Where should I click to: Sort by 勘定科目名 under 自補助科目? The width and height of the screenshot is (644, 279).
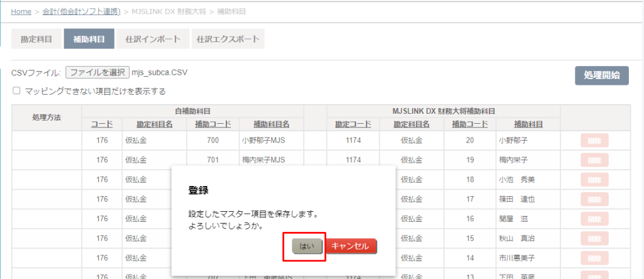coord(154,124)
